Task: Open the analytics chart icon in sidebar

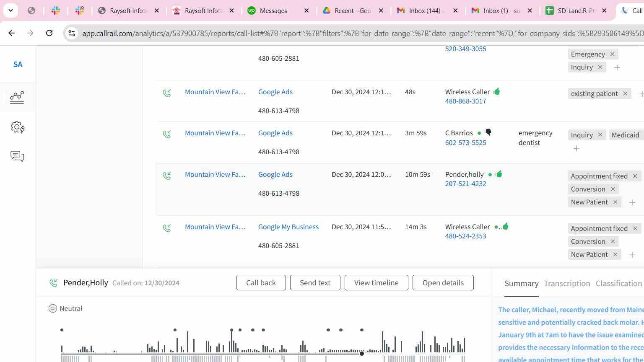Action: coord(17,97)
